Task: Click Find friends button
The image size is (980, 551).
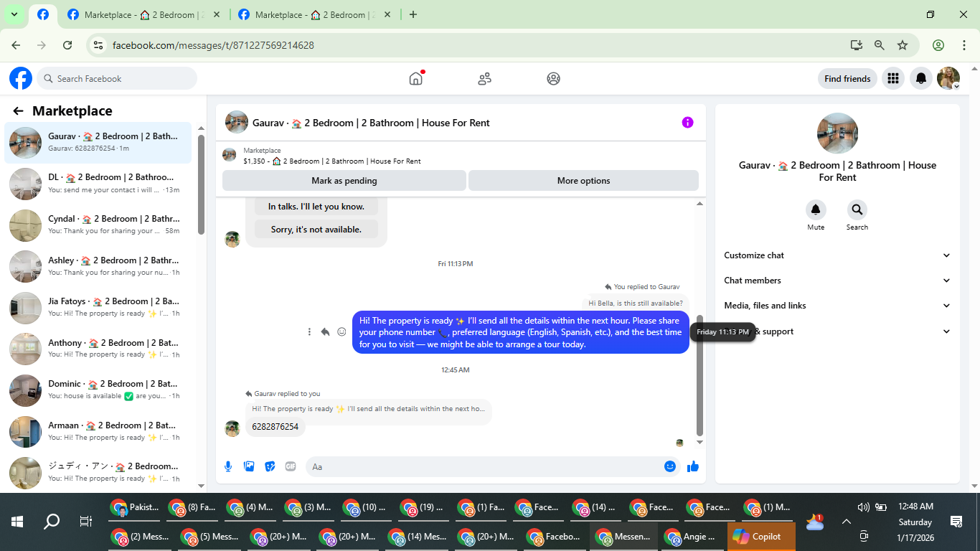Action: (847, 79)
